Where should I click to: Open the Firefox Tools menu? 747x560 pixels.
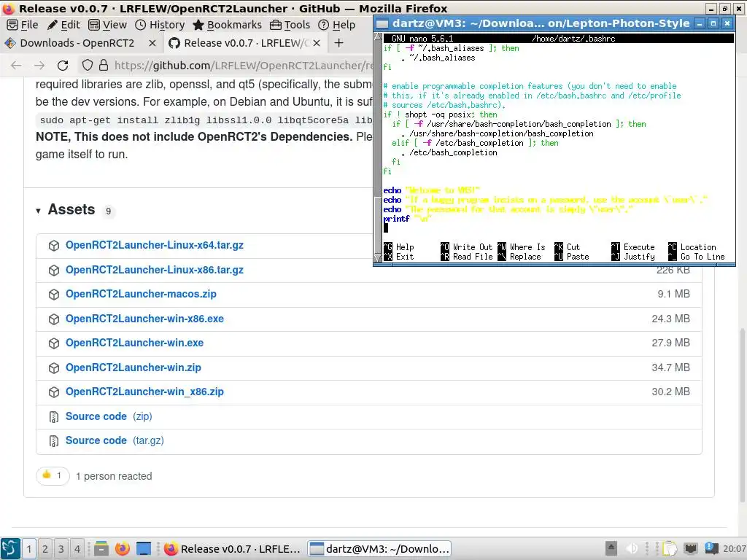coord(290,25)
